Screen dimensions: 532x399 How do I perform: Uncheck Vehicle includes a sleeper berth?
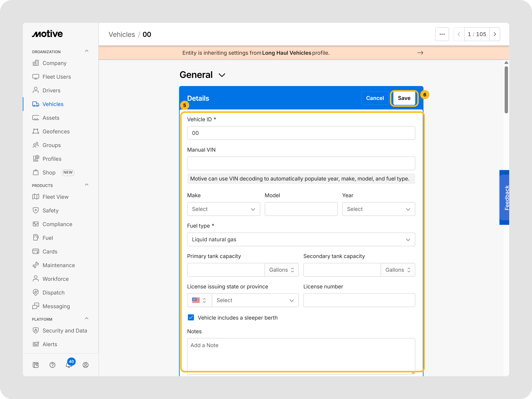(x=191, y=317)
